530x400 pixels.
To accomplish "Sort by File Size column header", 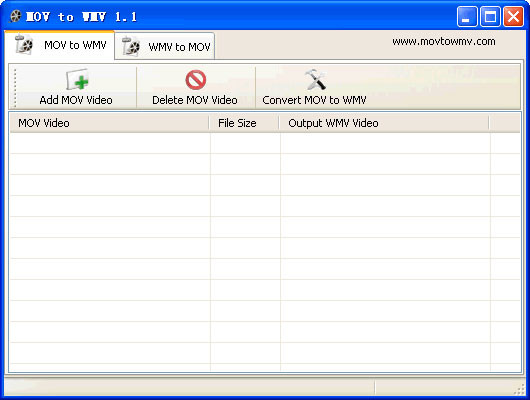I will click(244, 123).
